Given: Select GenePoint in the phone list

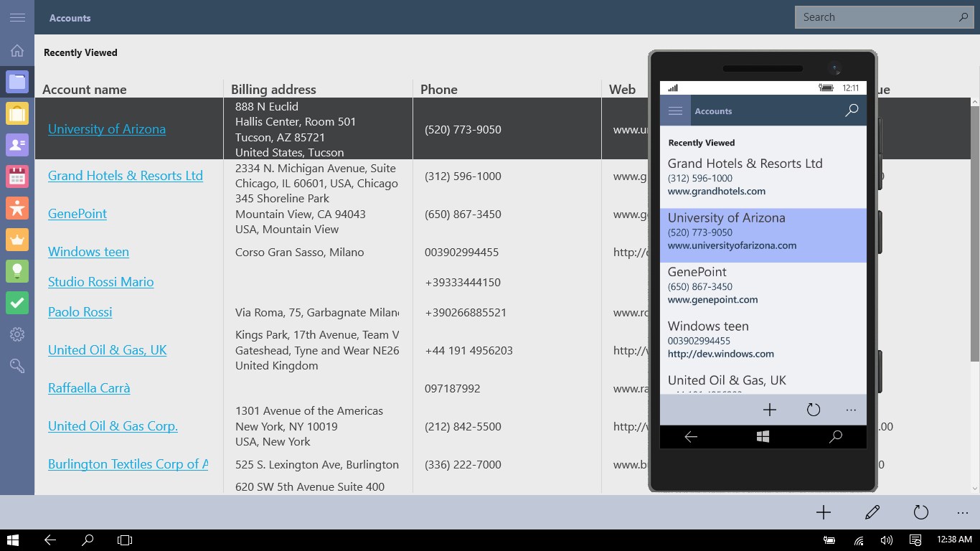Looking at the screenshot, I should click(x=763, y=285).
